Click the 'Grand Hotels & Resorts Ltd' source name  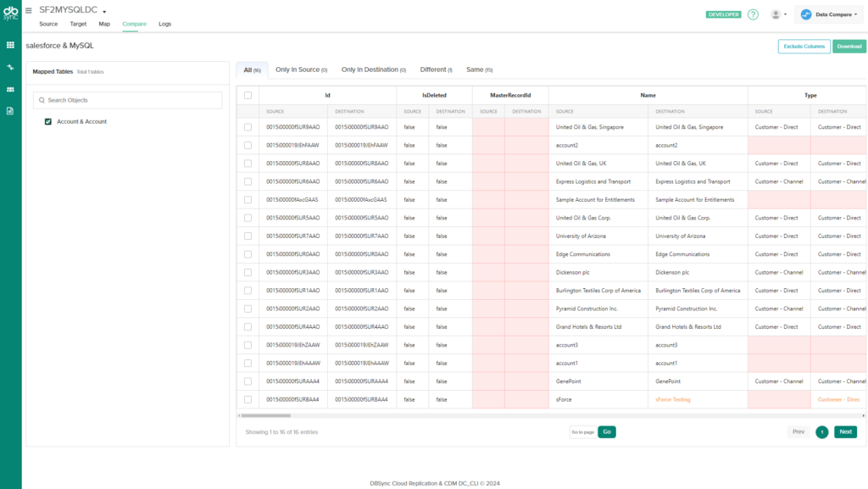[588, 327]
